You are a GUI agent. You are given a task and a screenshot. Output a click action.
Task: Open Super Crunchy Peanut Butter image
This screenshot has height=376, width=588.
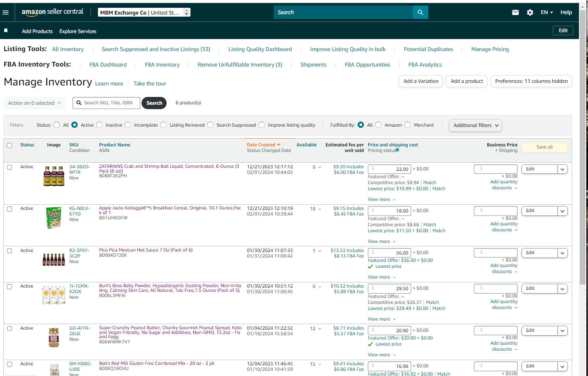[54, 337]
